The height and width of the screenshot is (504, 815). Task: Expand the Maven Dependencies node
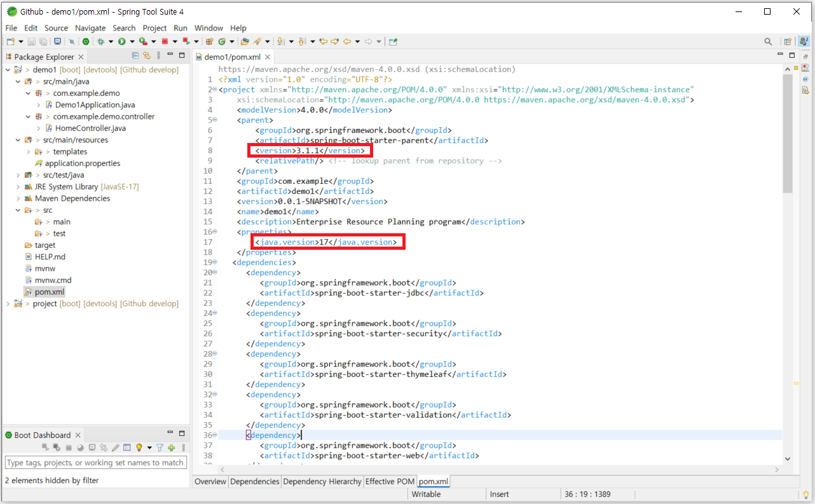pyautogui.click(x=18, y=198)
